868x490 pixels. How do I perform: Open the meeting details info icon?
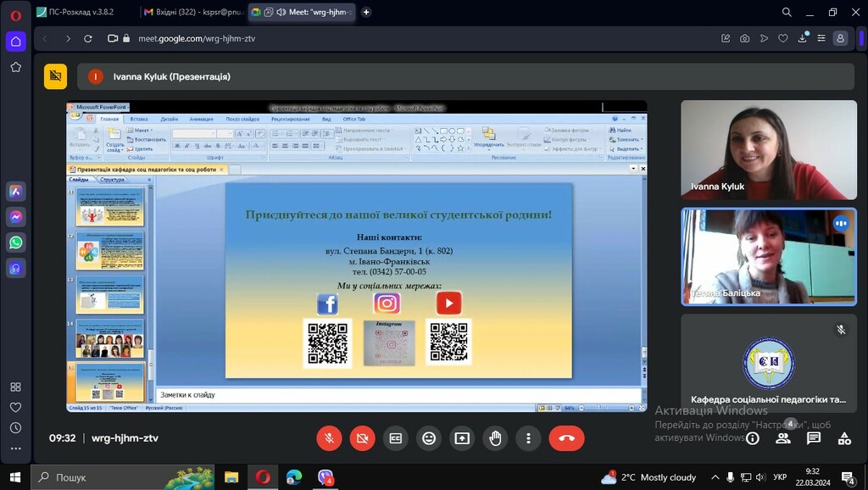click(x=752, y=438)
